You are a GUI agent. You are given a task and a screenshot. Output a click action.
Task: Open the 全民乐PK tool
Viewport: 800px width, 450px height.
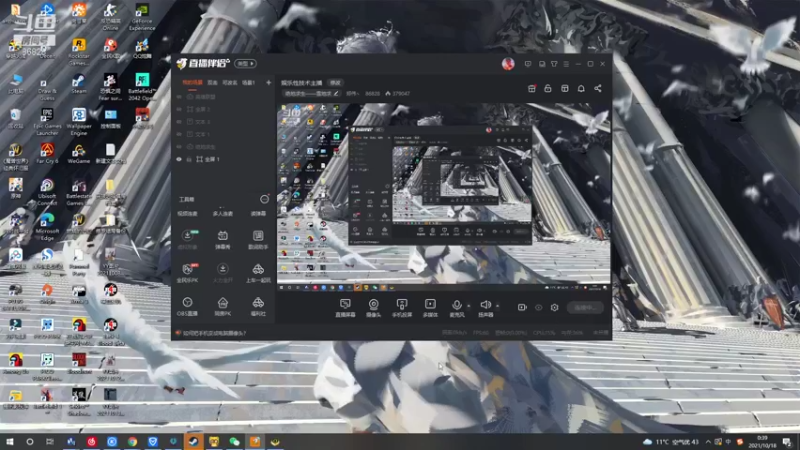click(x=187, y=273)
